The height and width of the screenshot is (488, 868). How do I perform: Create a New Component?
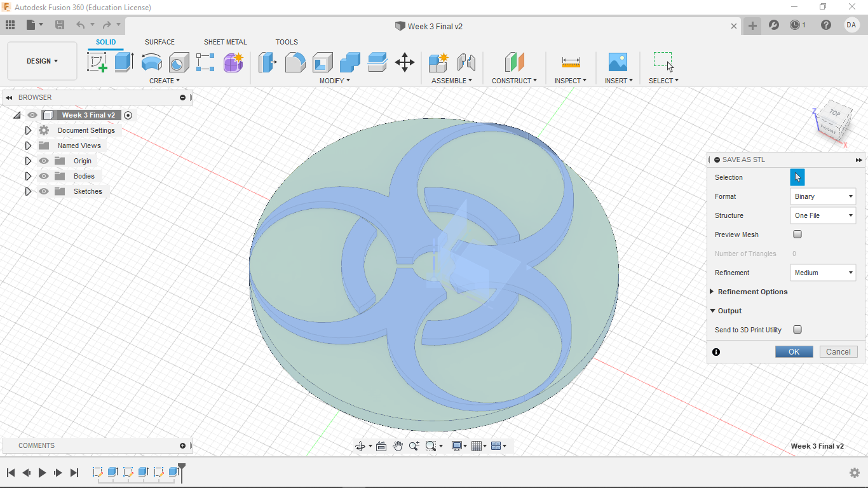438,62
